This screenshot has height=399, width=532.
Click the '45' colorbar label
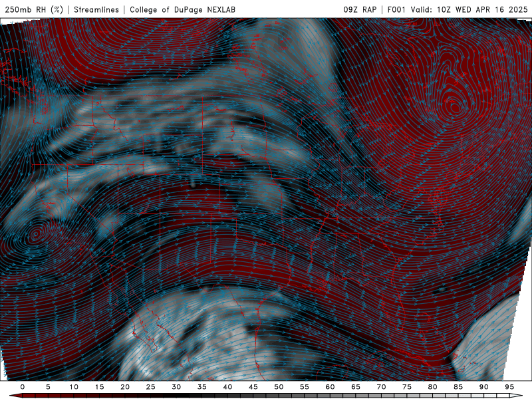point(253,387)
